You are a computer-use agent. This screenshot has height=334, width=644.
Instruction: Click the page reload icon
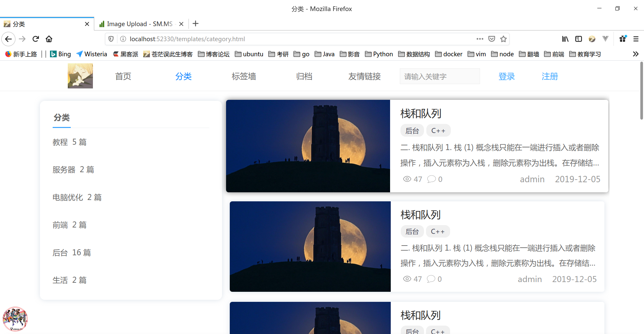35,39
